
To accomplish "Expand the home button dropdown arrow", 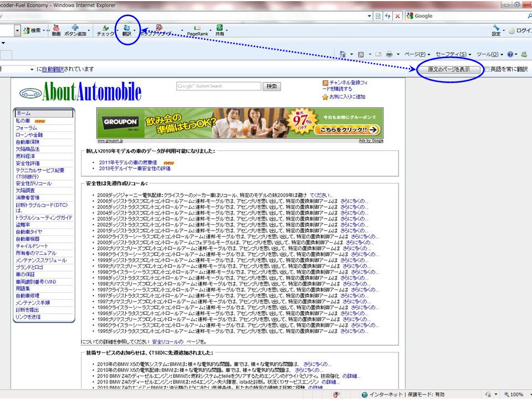I will click(x=351, y=54).
